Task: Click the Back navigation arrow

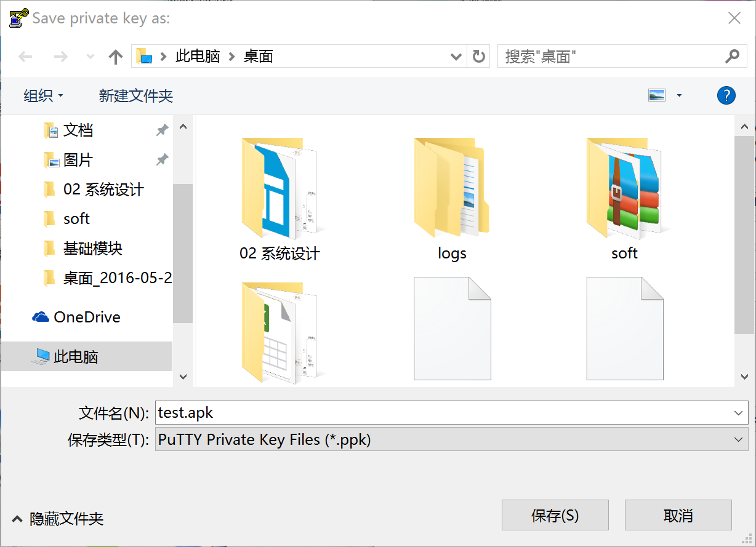Action: coord(25,57)
